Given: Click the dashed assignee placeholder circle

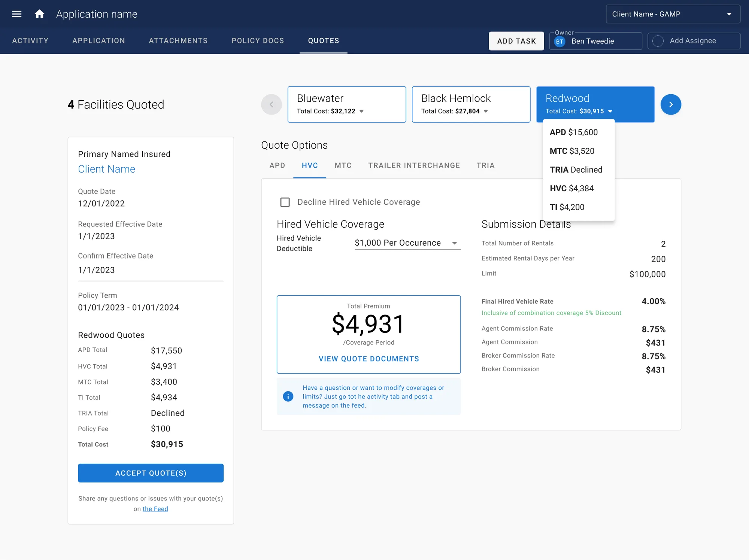Looking at the screenshot, I should tap(658, 41).
